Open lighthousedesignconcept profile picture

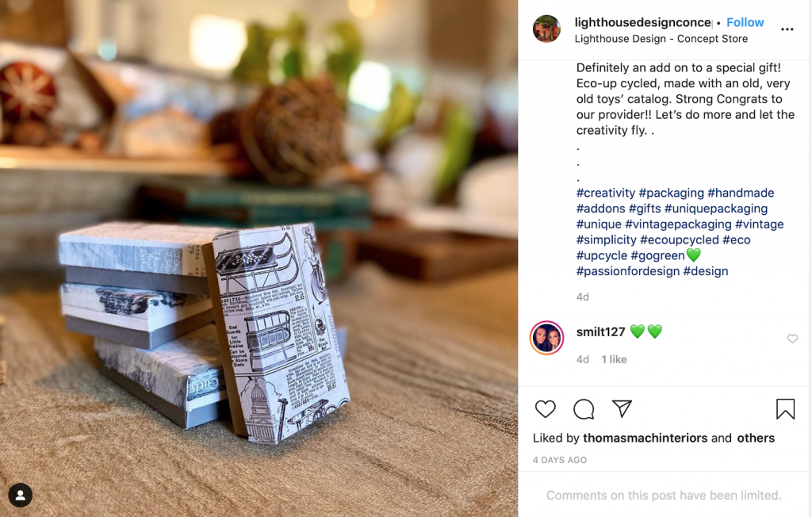pos(546,29)
